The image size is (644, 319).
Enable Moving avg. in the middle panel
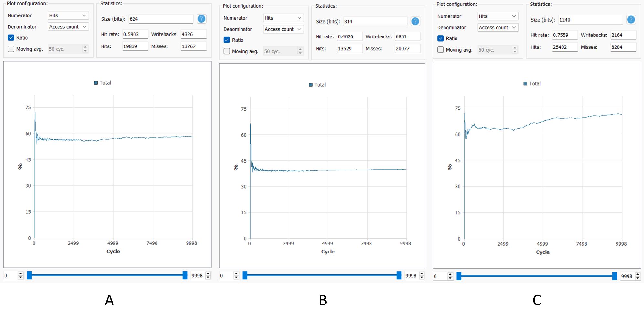227,51
